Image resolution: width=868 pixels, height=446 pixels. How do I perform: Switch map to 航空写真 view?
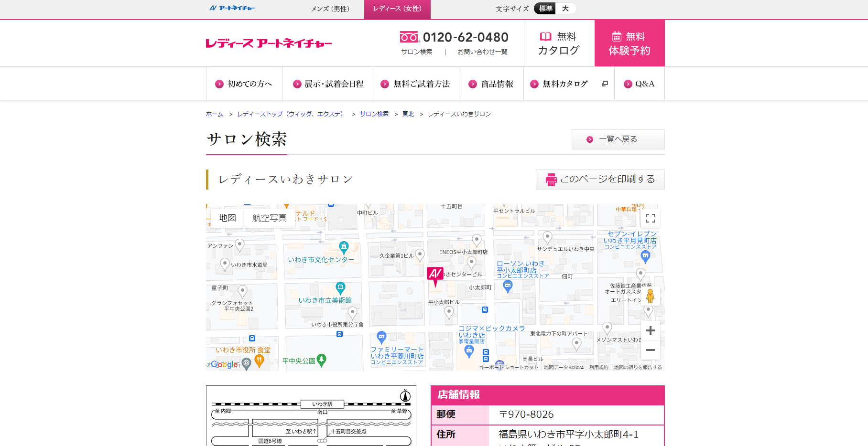pyautogui.click(x=269, y=218)
